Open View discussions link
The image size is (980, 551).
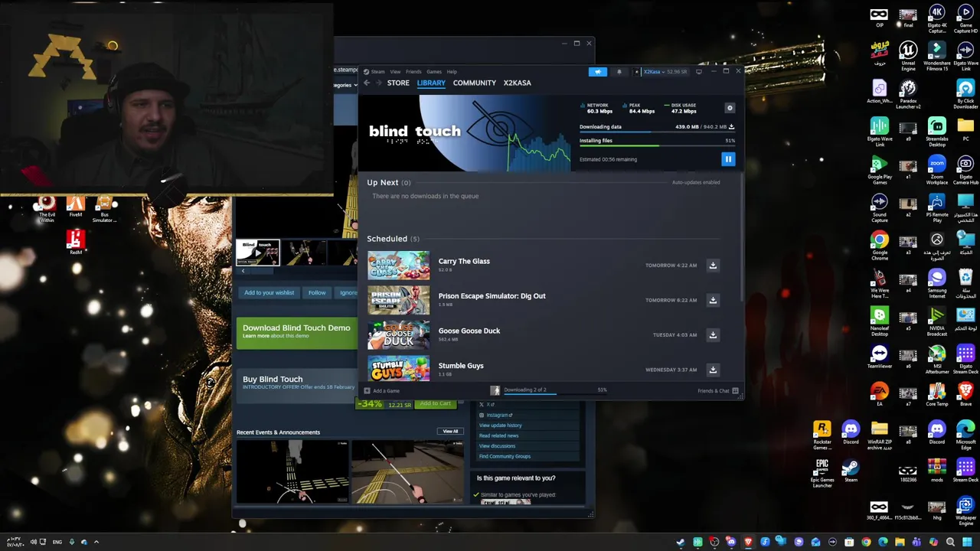click(497, 446)
